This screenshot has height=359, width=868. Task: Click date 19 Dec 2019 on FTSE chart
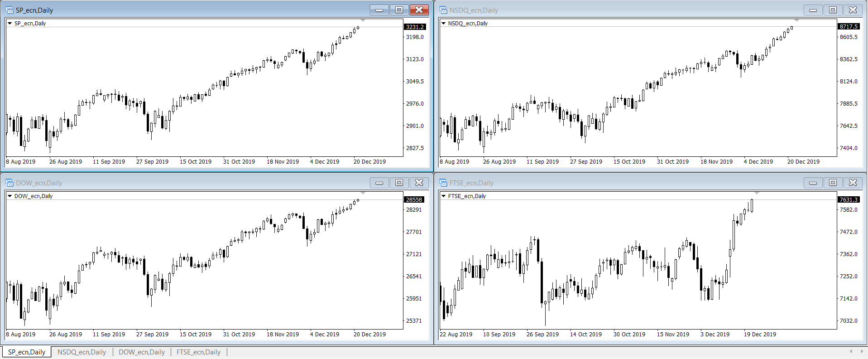(x=760, y=335)
